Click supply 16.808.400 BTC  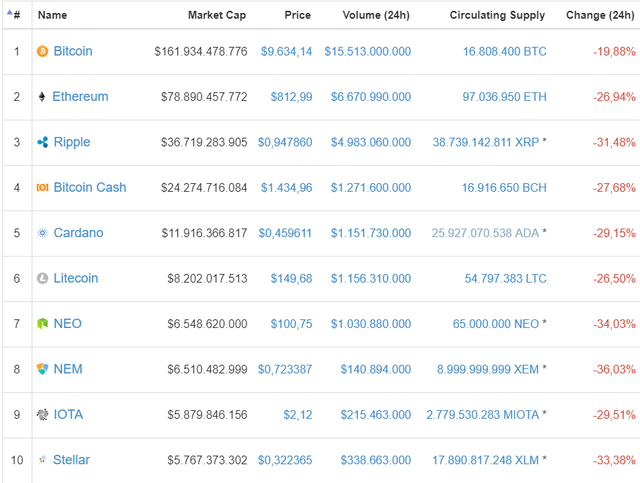504,51
